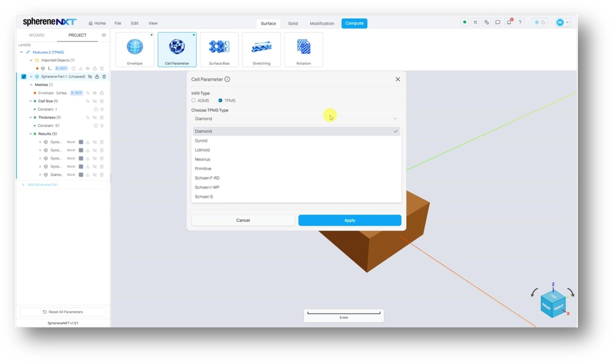Choose Schoen I-WP from TPMS list
This screenshot has width=614, height=364.
click(x=296, y=187)
